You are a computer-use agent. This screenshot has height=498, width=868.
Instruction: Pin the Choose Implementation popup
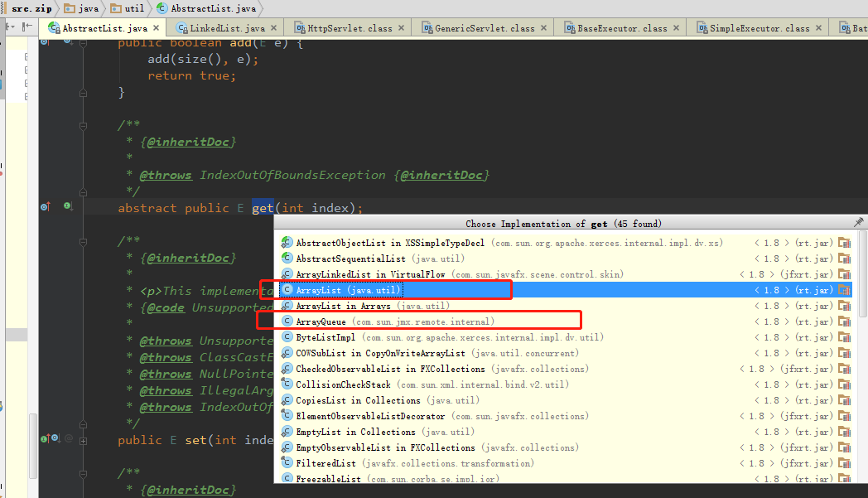tap(859, 222)
